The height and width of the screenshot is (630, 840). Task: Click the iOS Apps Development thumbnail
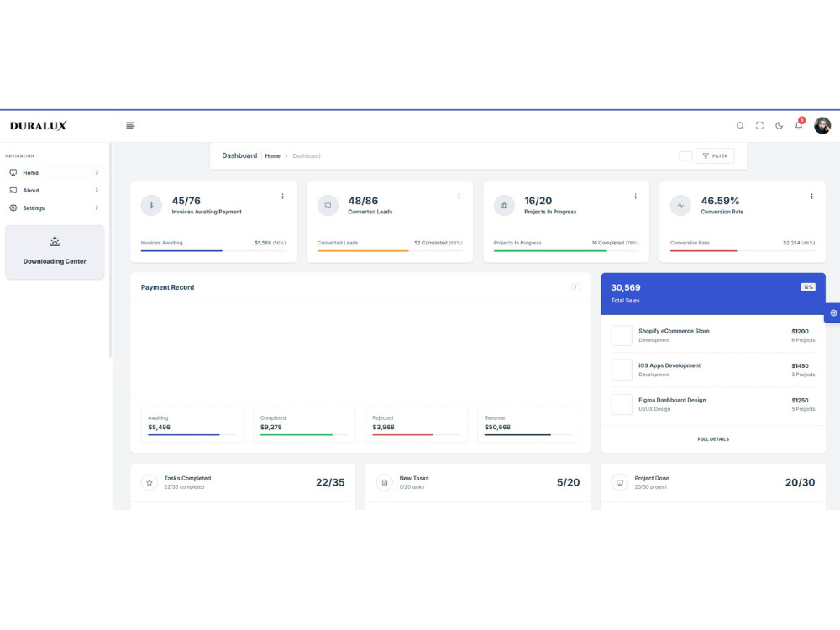(x=622, y=370)
